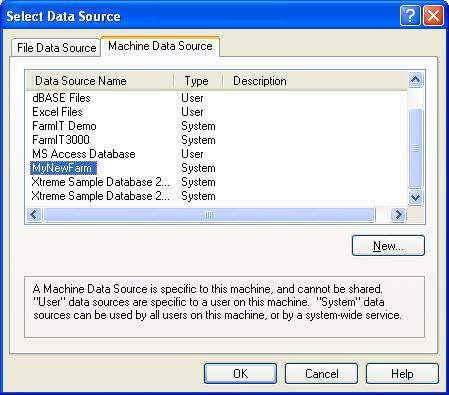This screenshot has height=395, width=449.
Task: Click the title bar help question-mark icon
Action: pyautogui.click(x=410, y=16)
